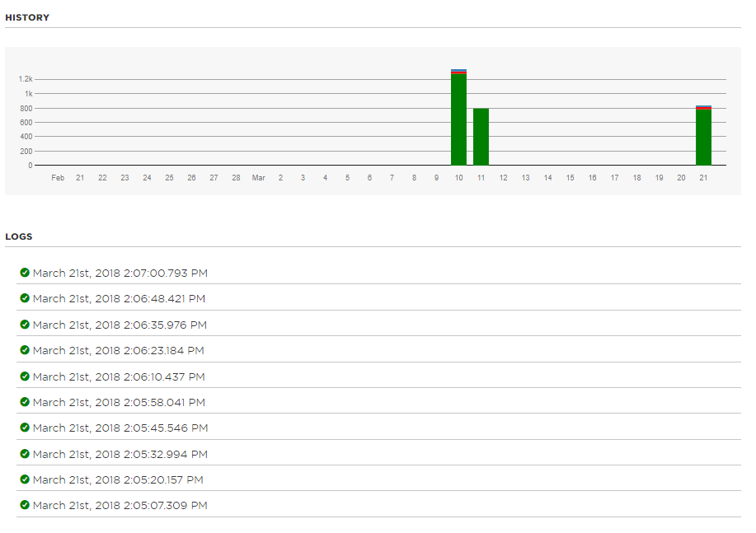Image resolution: width=756 pixels, height=533 pixels.
Task: Click the blue segment atop March 10 bar
Action: coord(458,70)
